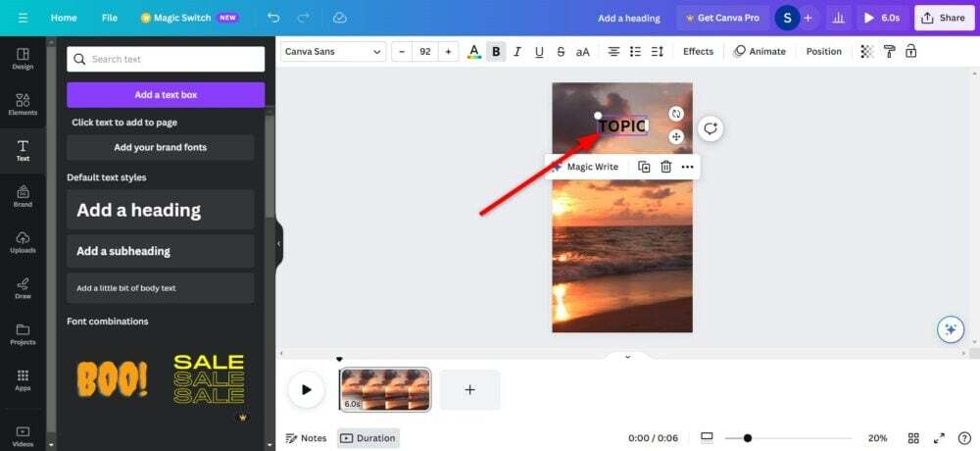Add collaborator with plus icon

click(808, 19)
